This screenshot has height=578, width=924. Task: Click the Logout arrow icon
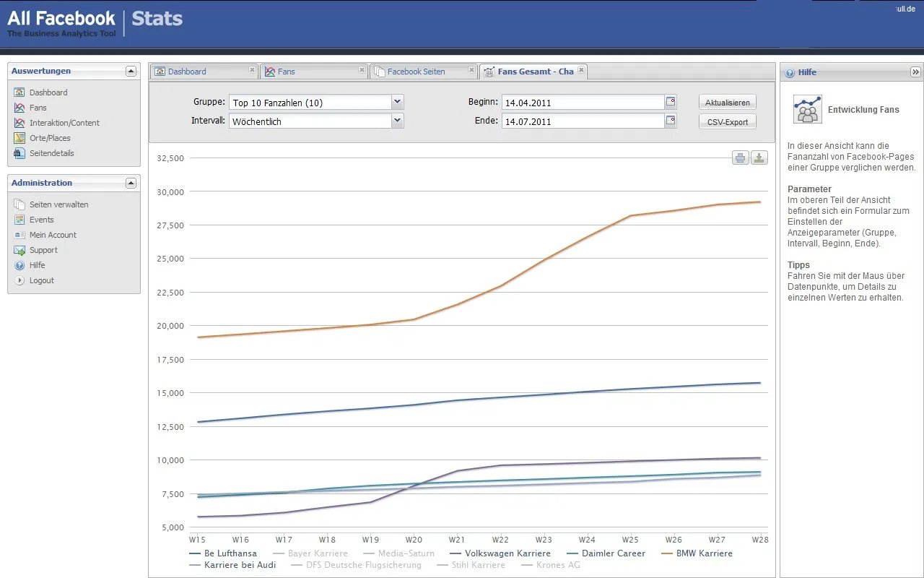tap(19, 280)
